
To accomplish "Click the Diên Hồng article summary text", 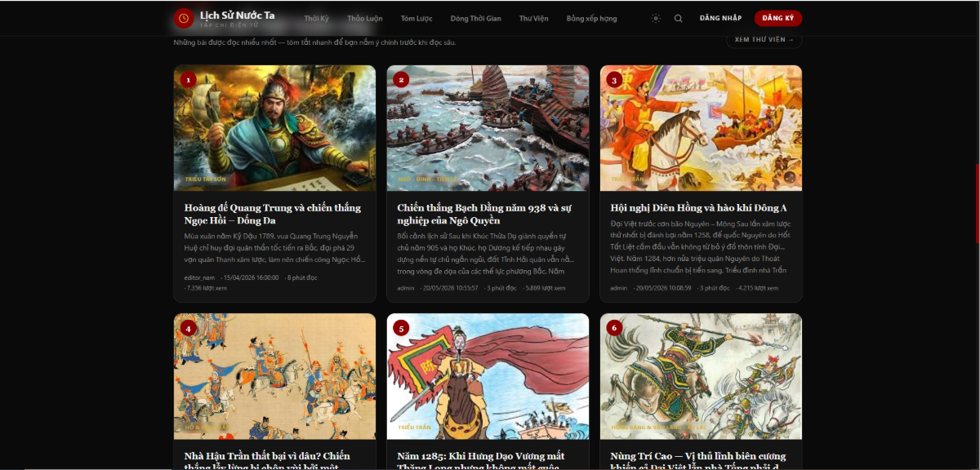I will [x=701, y=246].
